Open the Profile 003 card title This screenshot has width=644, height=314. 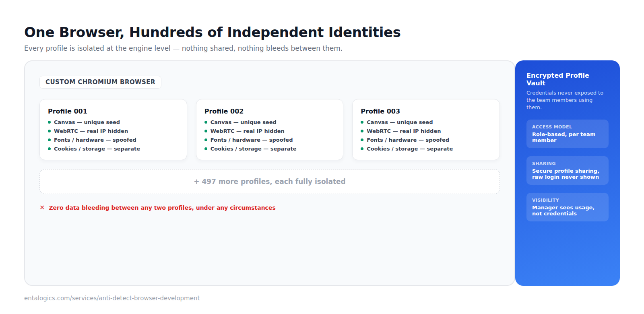(x=380, y=111)
